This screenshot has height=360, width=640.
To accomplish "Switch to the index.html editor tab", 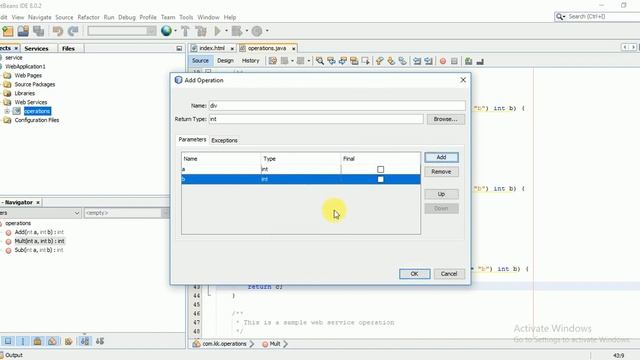I will click(x=212, y=48).
